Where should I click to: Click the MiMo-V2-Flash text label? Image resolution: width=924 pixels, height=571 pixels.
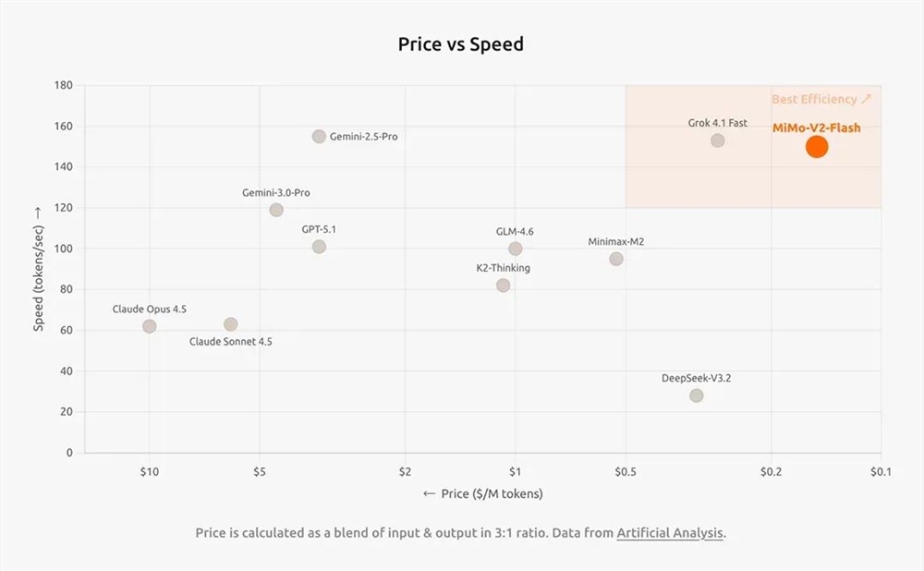pos(816,128)
